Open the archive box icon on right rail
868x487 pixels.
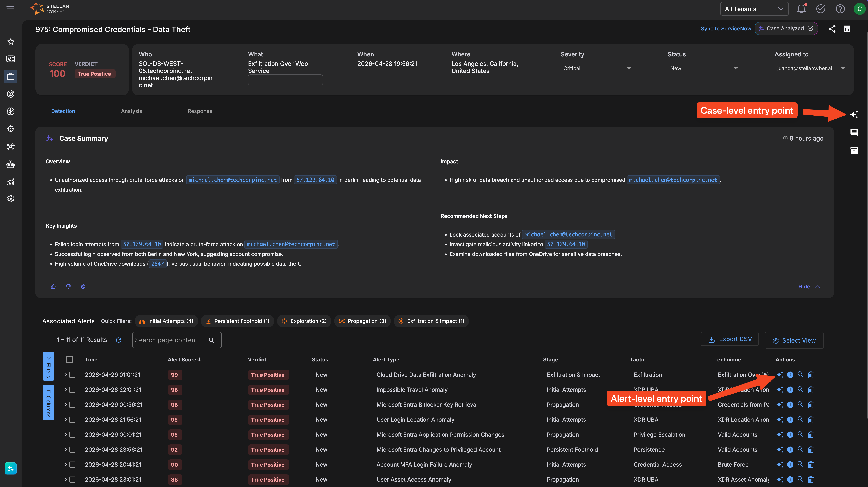point(854,150)
